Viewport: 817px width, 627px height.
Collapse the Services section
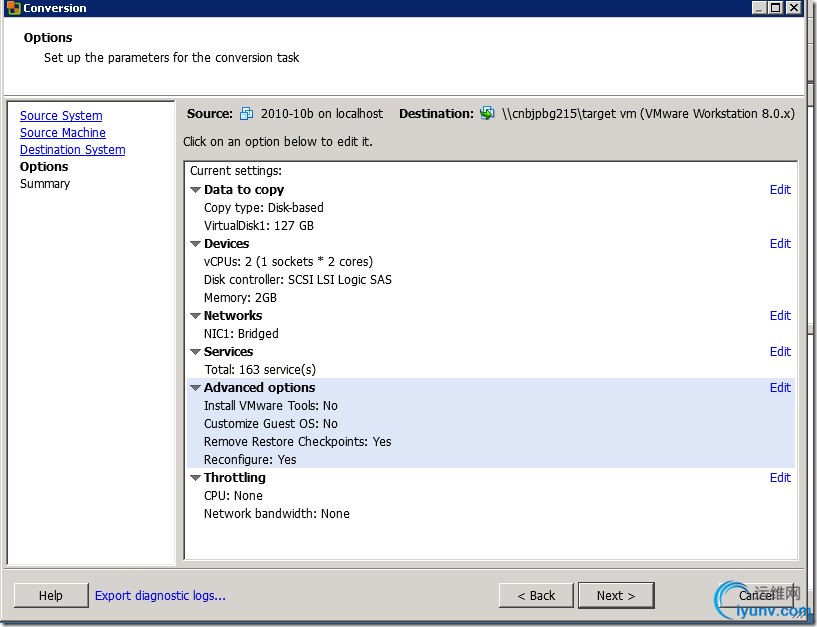coord(195,352)
